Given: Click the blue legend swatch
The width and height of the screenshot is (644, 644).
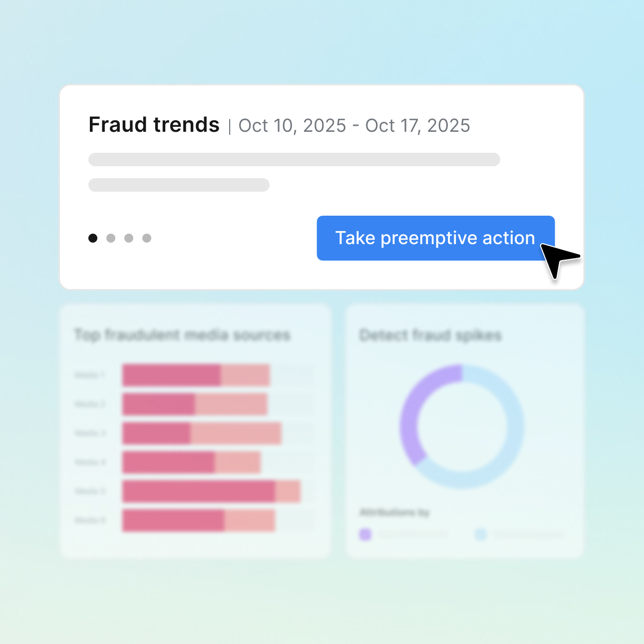Looking at the screenshot, I should 481,534.
